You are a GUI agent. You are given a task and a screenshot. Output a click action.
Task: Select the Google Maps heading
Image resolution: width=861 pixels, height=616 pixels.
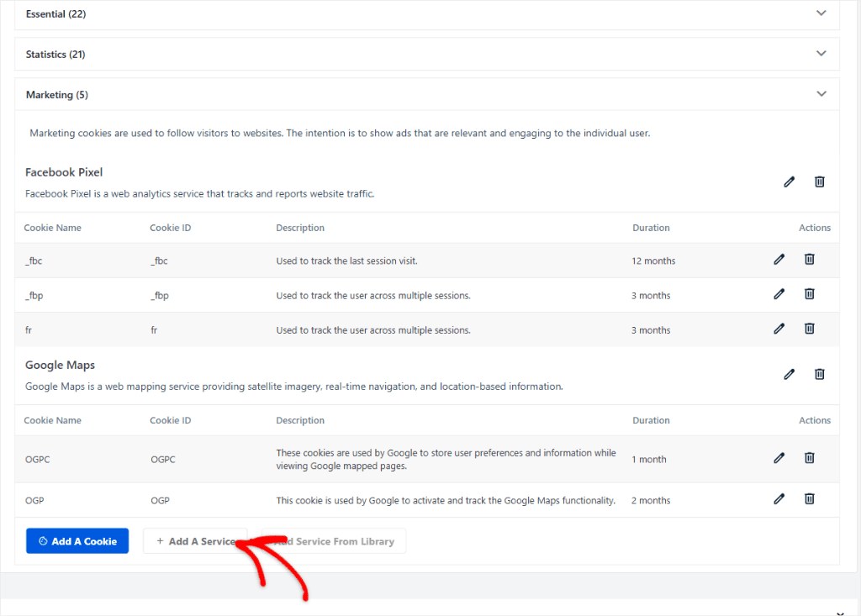[x=60, y=365]
